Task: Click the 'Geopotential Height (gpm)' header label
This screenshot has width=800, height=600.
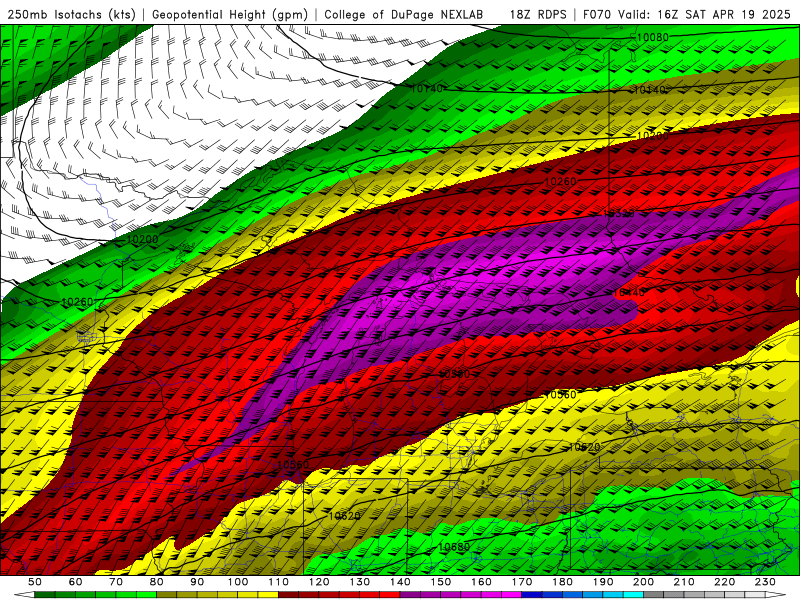Action: [x=230, y=14]
